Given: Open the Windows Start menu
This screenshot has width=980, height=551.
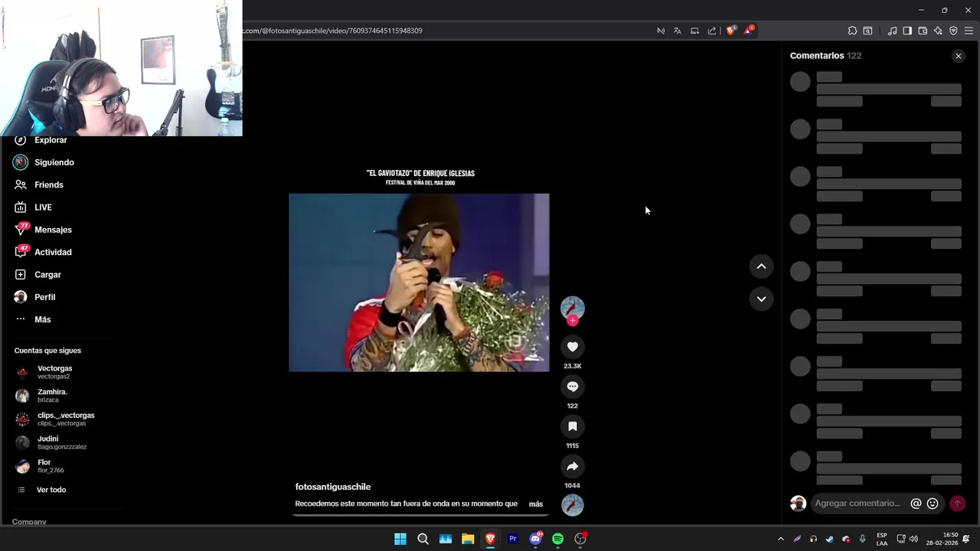Looking at the screenshot, I should 400,539.
